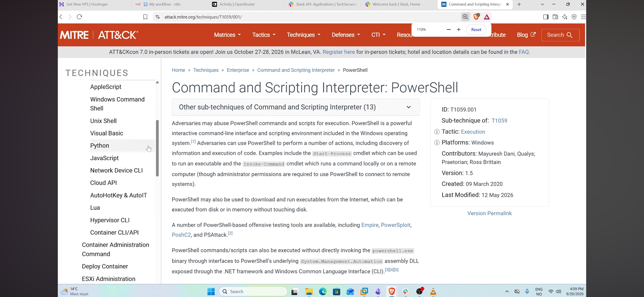Image resolution: width=644 pixels, height=297 pixels.
Task: Open the Windows Start menu
Action: pyautogui.click(x=211, y=291)
